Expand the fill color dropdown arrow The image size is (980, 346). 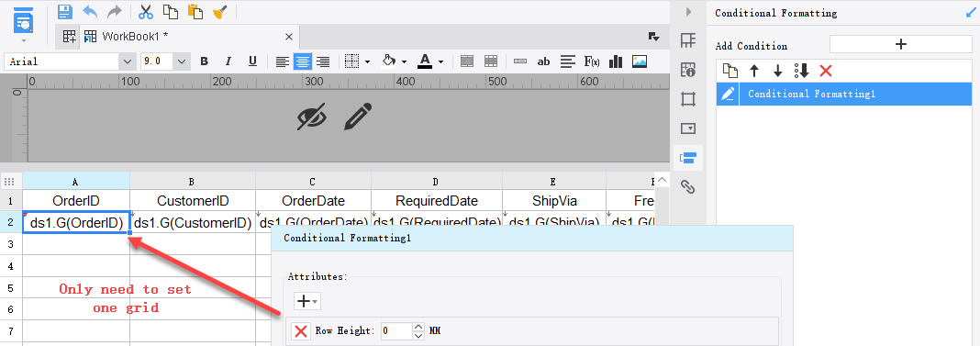(x=405, y=61)
